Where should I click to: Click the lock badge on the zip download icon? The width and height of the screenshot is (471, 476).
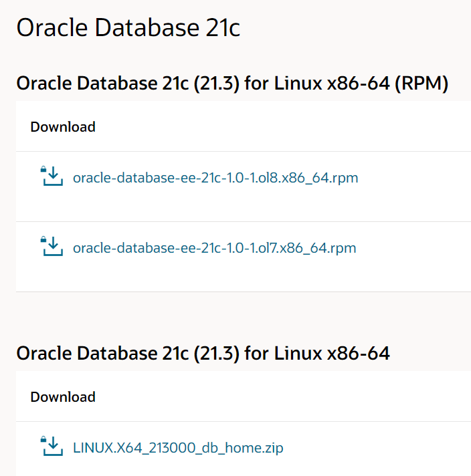[x=44, y=439]
